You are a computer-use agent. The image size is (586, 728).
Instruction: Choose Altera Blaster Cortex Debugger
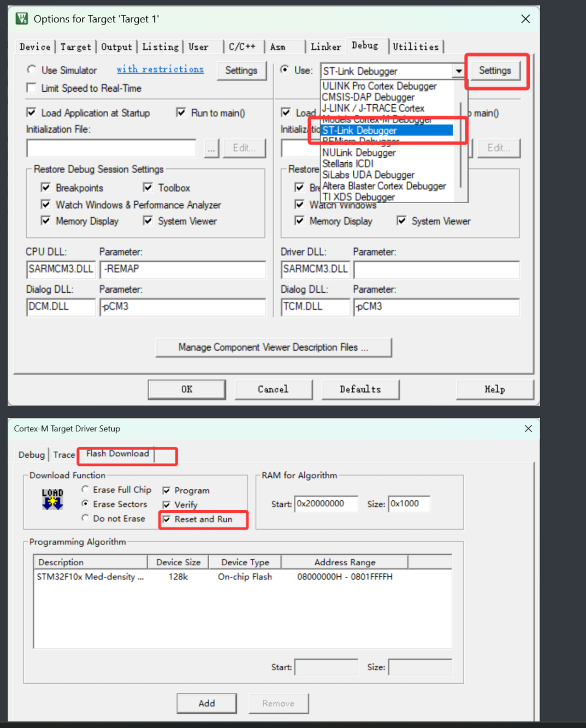(x=384, y=186)
